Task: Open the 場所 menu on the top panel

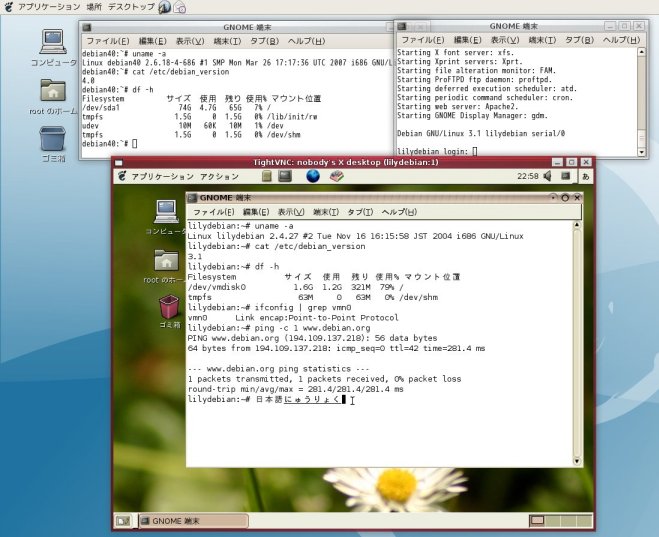Action: [94, 7]
